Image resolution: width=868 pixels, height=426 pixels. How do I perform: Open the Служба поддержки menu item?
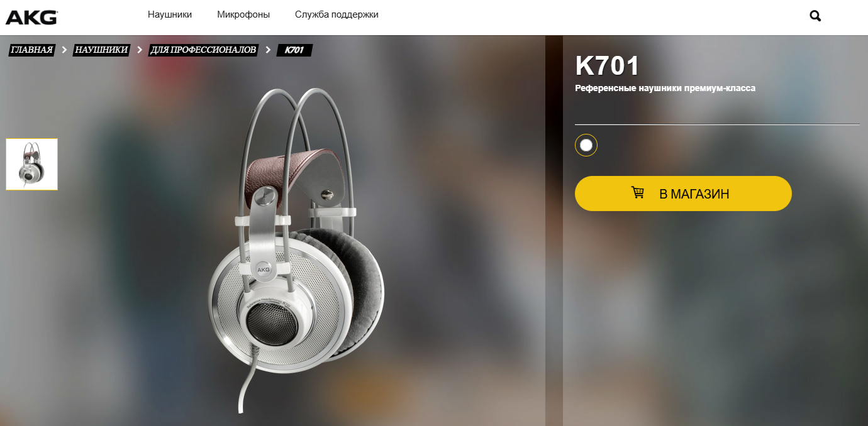point(337,14)
